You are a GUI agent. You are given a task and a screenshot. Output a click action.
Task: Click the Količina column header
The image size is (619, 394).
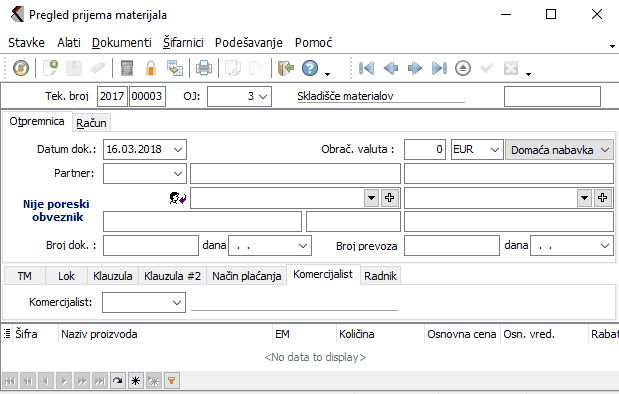[380, 334]
